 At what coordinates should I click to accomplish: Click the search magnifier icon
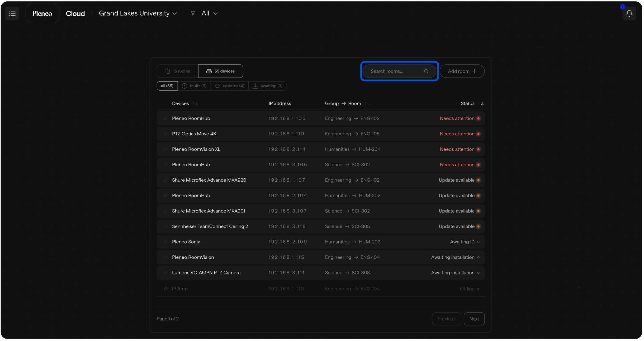coord(426,71)
